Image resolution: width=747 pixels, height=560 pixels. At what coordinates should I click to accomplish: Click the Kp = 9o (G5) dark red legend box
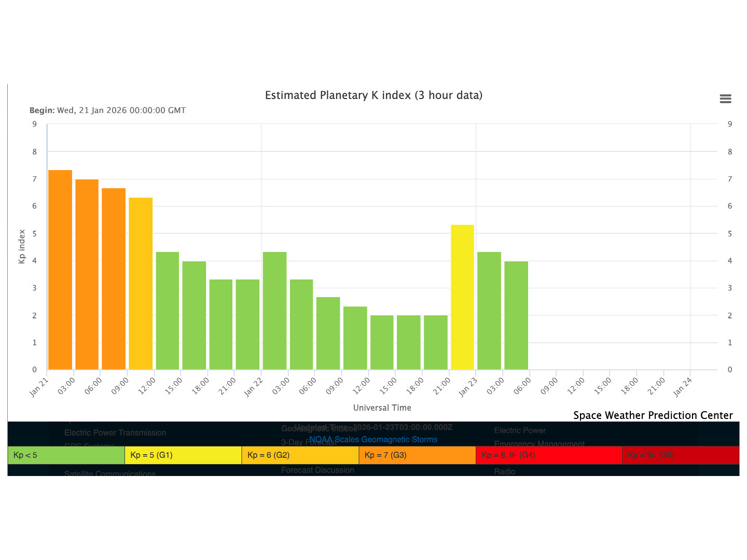[x=680, y=455]
